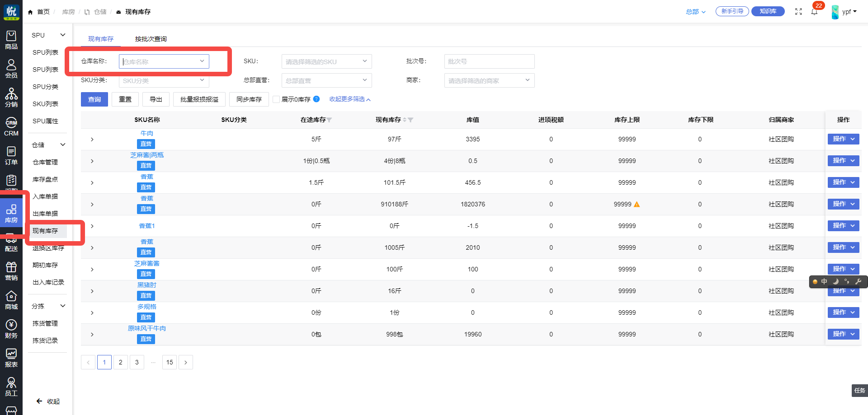Toggle fullscreen mode icon

coord(798,12)
